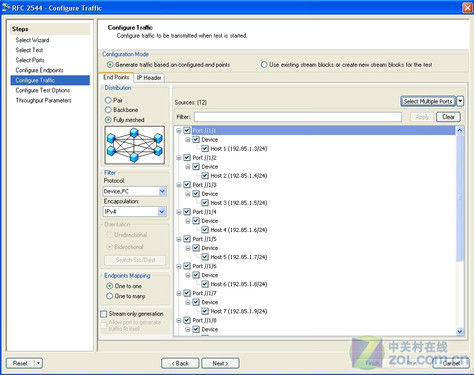Open the Protocol dropdown
474x375 pixels.
pos(162,191)
